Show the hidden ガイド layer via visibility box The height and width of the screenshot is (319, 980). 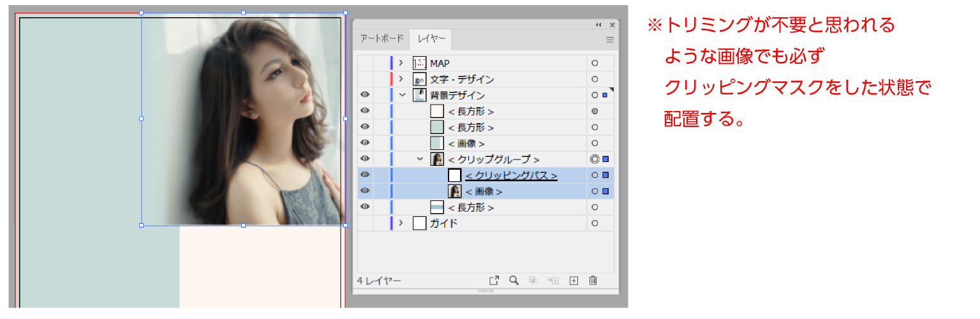point(365,223)
